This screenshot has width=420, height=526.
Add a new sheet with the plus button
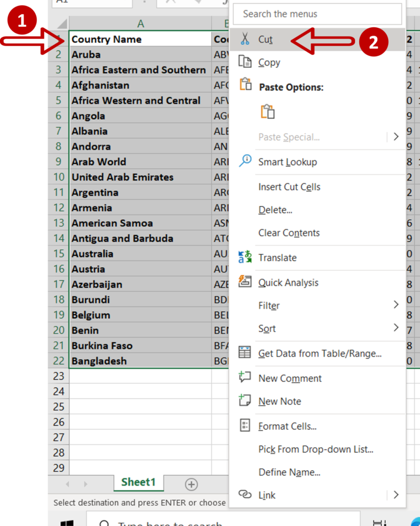click(191, 483)
